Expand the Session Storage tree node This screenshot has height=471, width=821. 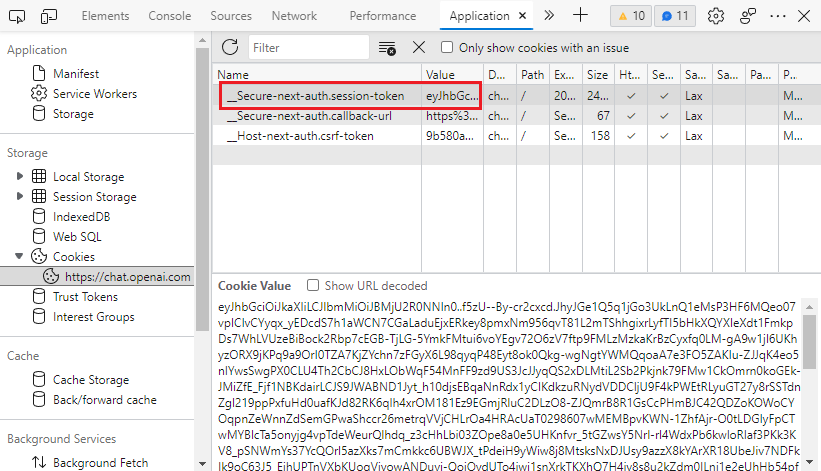[19, 197]
